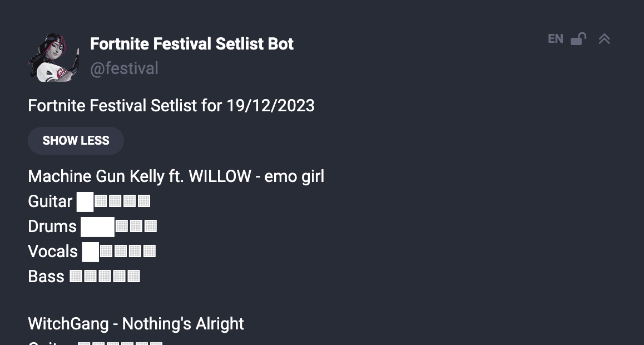Open the Fortnite Festival Setlist Bot profile name
The width and height of the screenshot is (644, 345).
(x=192, y=44)
